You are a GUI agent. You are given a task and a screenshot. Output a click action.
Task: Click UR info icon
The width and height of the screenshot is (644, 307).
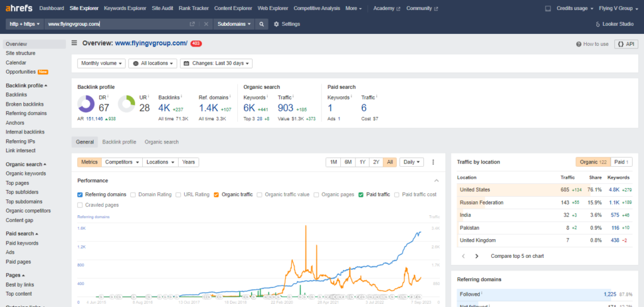point(148,97)
